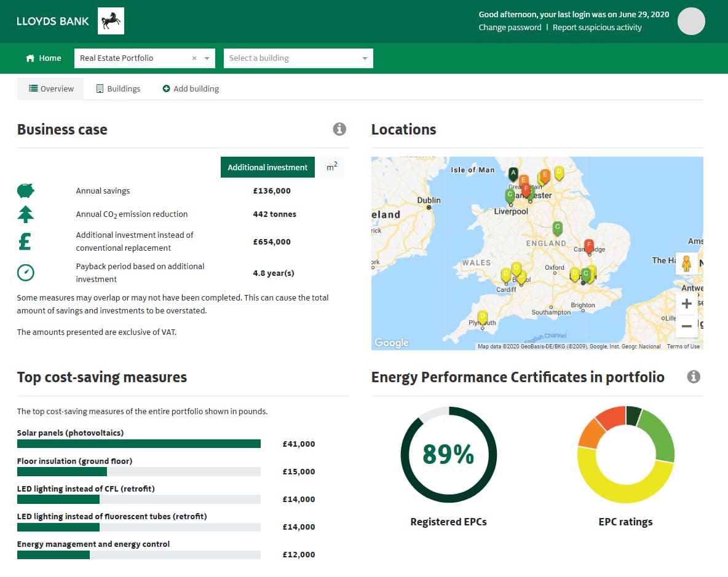Clear the Real Estate Portfolio selection (x)

click(194, 58)
